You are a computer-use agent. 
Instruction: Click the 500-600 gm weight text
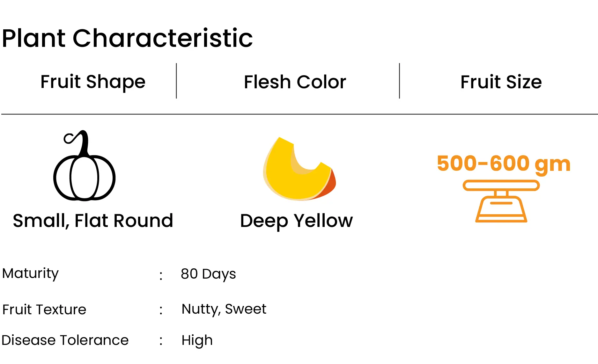504,164
